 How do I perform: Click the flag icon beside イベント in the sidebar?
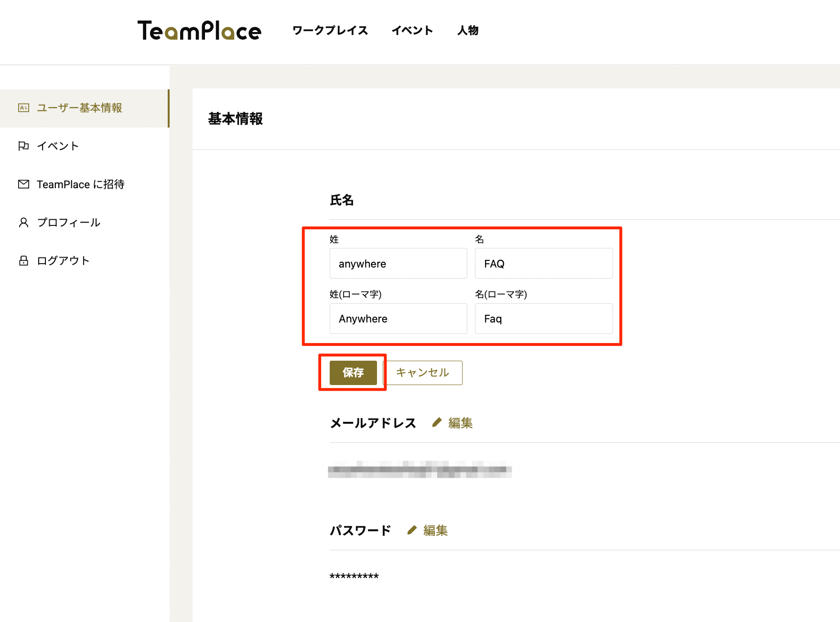(x=23, y=146)
